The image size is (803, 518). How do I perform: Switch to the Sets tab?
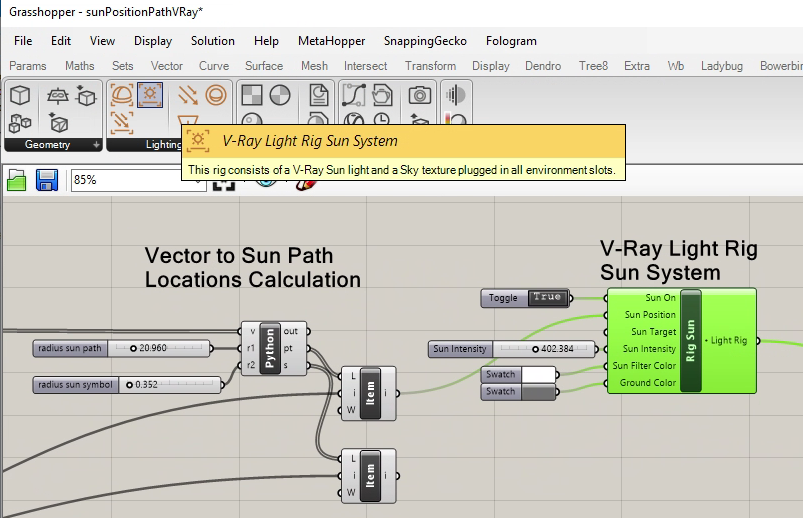[x=123, y=66]
